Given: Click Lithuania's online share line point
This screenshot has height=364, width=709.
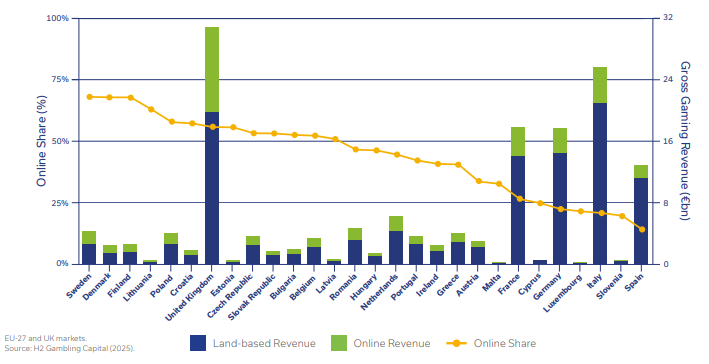Looking at the screenshot, I should coord(151,109).
